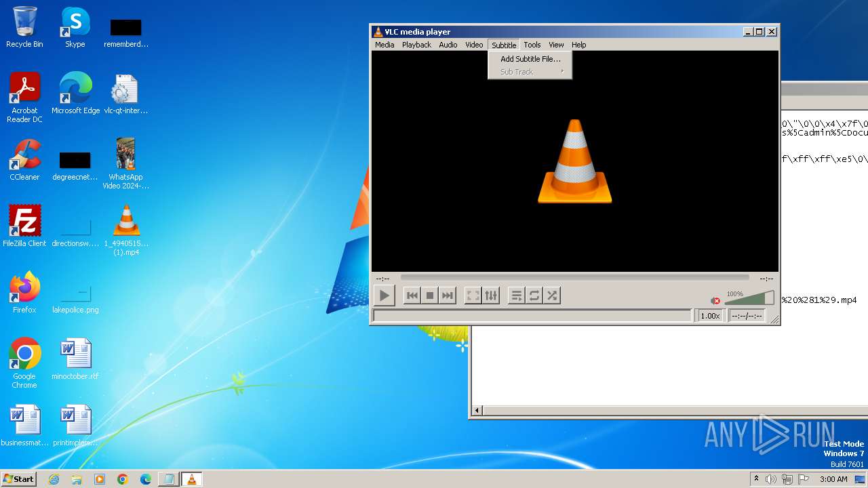Open Chrome from the taskbar
The height and width of the screenshot is (488, 868).
[x=123, y=479]
